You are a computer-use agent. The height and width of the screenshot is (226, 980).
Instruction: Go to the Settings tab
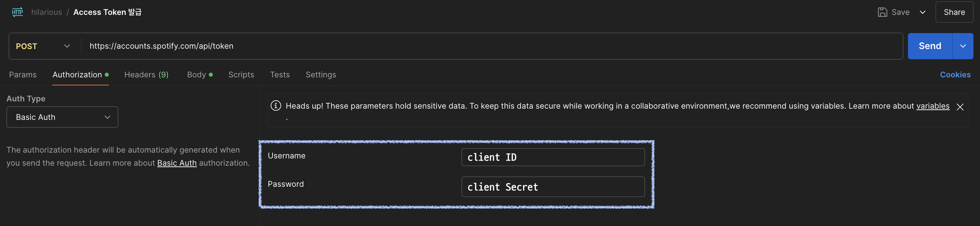pyautogui.click(x=321, y=75)
